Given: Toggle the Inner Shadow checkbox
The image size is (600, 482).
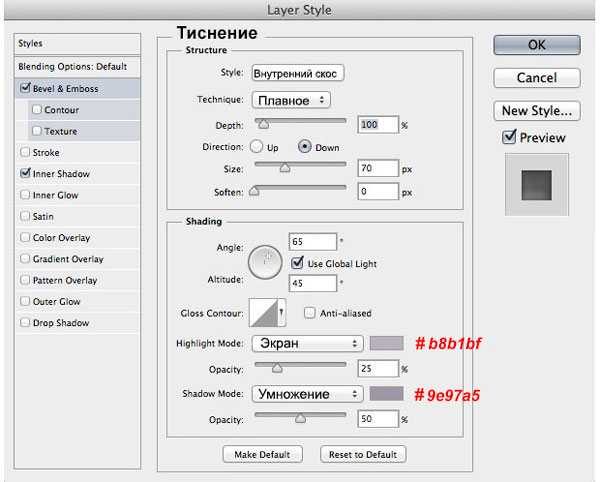Looking at the screenshot, I should coord(25,173).
